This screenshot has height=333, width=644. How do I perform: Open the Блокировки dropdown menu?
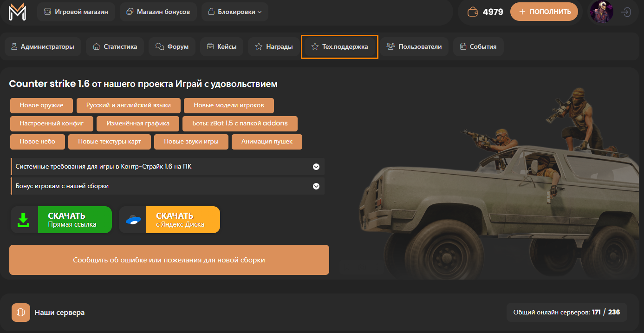click(x=235, y=12)
